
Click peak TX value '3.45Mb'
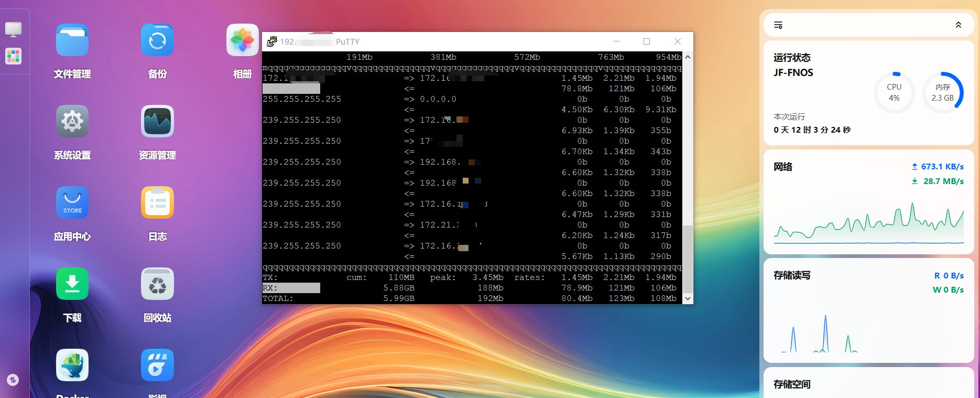click(488, 277)
